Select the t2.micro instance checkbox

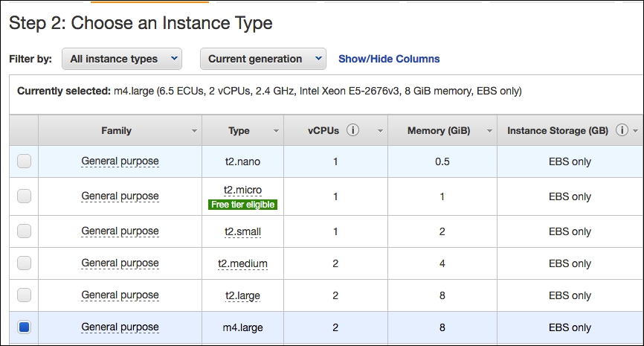(x=25, y=196)
